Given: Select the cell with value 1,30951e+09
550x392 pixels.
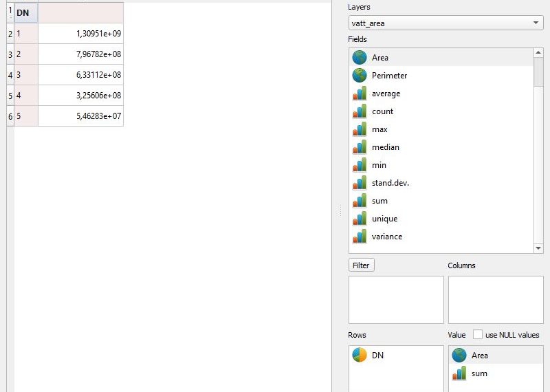Looking at the screenshot, I should [x=80, y=34].
